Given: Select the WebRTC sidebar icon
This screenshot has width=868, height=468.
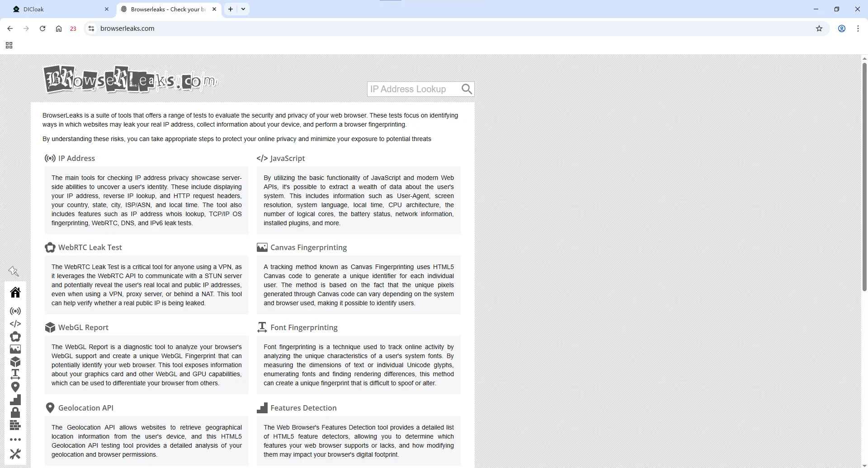Looking at the screenshot, I should (15, 336).
